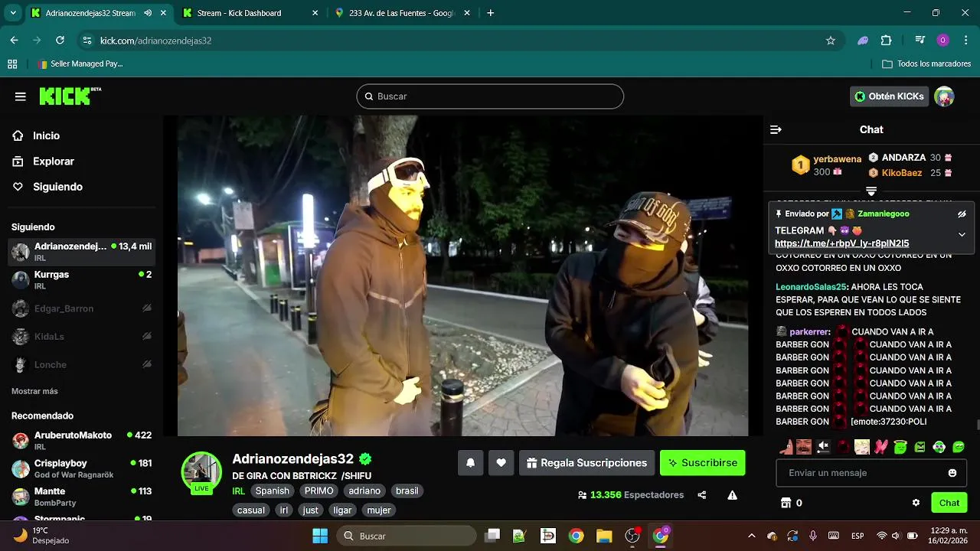Screen dimensions: 980x551
Task: Go to Siguiendo in the sidebar
Action: (x=57, y=187)
